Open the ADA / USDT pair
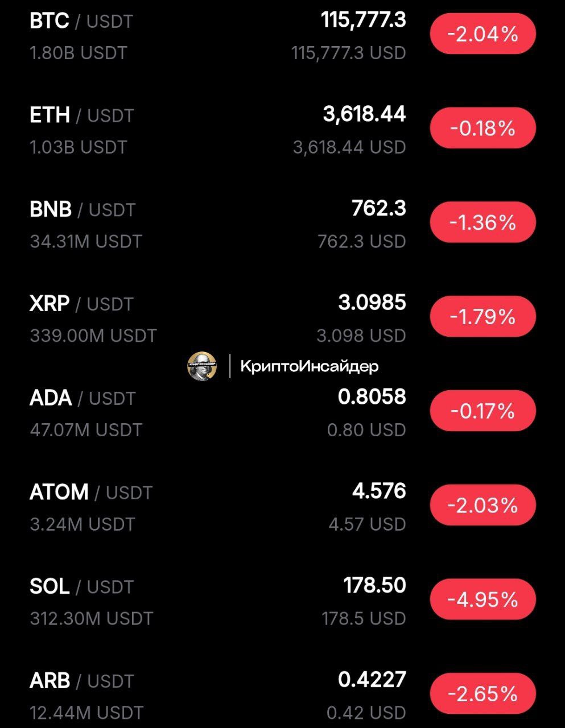 [x=282, y=412]
